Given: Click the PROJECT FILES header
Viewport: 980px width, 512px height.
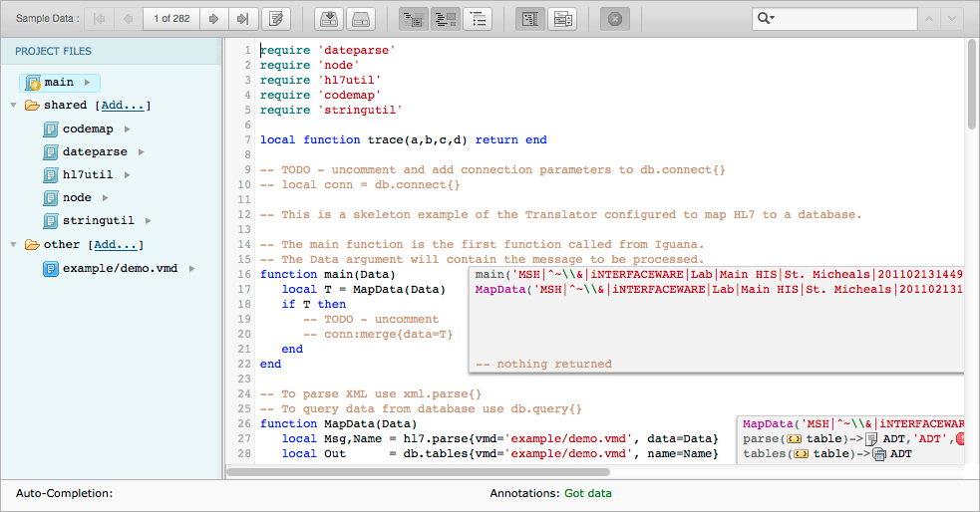Looking at the screenshot, I should pyautogui.click(x=53, y=51).
